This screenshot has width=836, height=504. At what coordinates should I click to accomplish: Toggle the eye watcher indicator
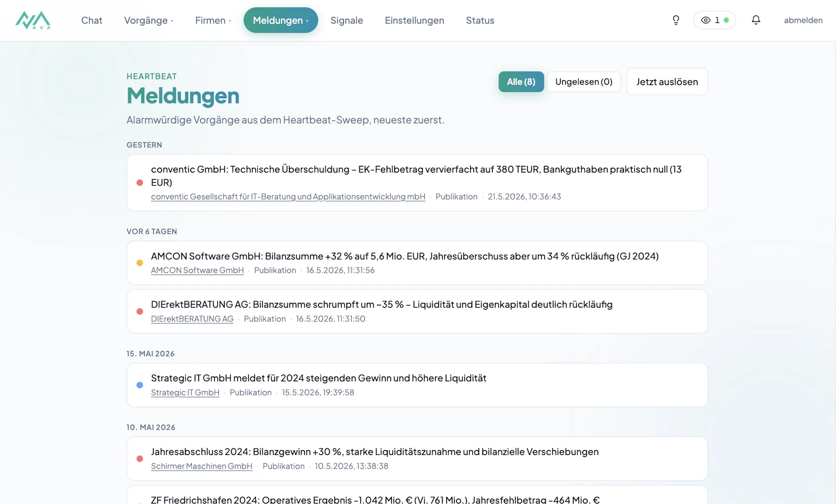coord(714,20)
